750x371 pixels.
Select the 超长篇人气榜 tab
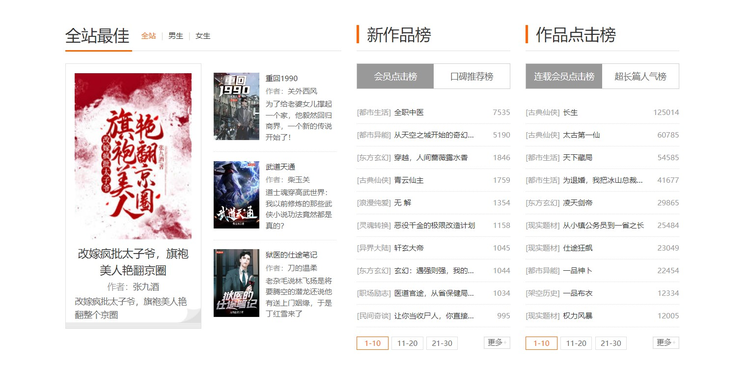[x=640, y=76]
